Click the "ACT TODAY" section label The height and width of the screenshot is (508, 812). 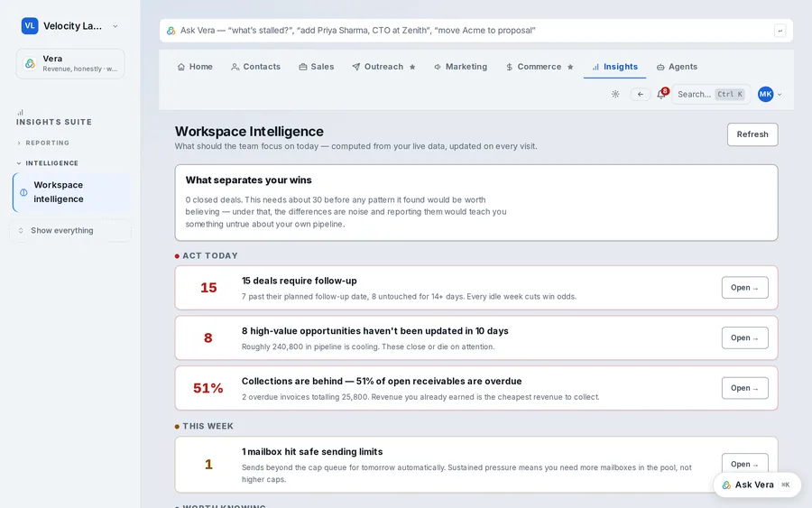tap(209, 256)
